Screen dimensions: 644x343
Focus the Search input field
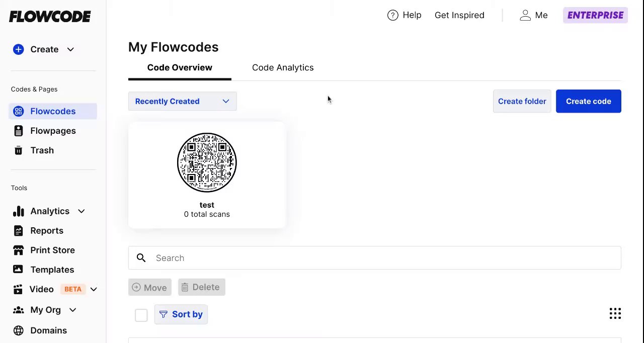coord(382,258)
